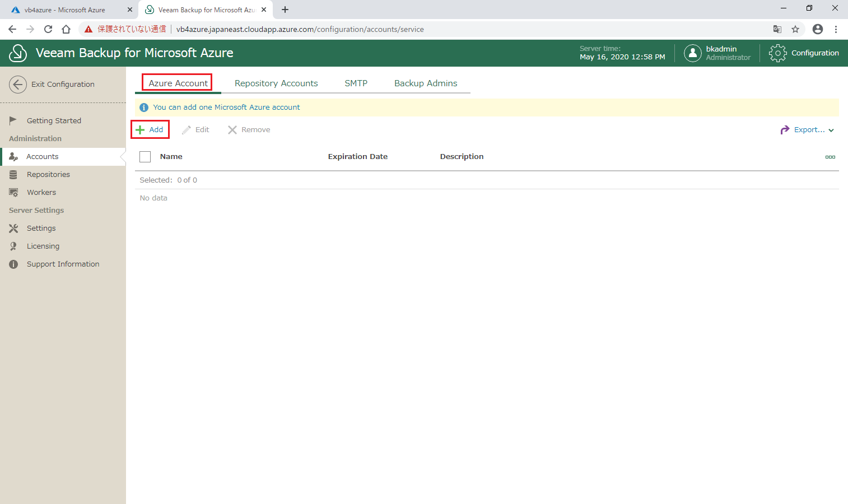Click 'You can add one Microsoft Azure account' message

tap(226, 108)
